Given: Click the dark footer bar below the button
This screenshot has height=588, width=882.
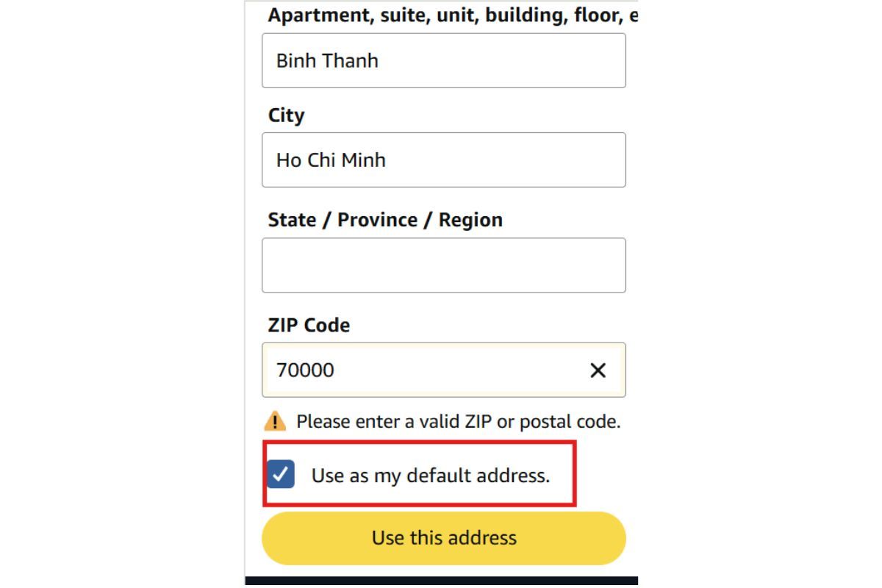Looking at the screenshot, I should (x=441, y=581).
